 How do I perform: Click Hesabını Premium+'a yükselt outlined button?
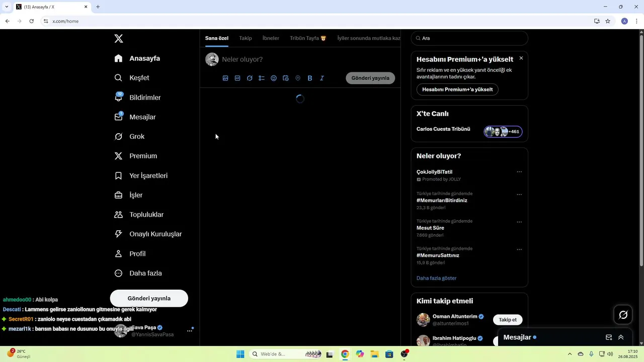tap(457, 89)
